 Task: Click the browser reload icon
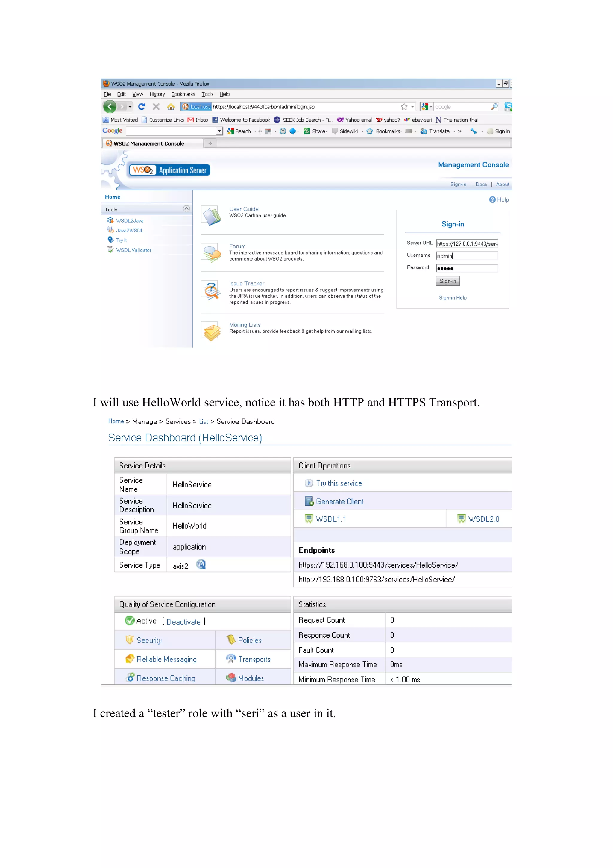[x=142, y=107]
